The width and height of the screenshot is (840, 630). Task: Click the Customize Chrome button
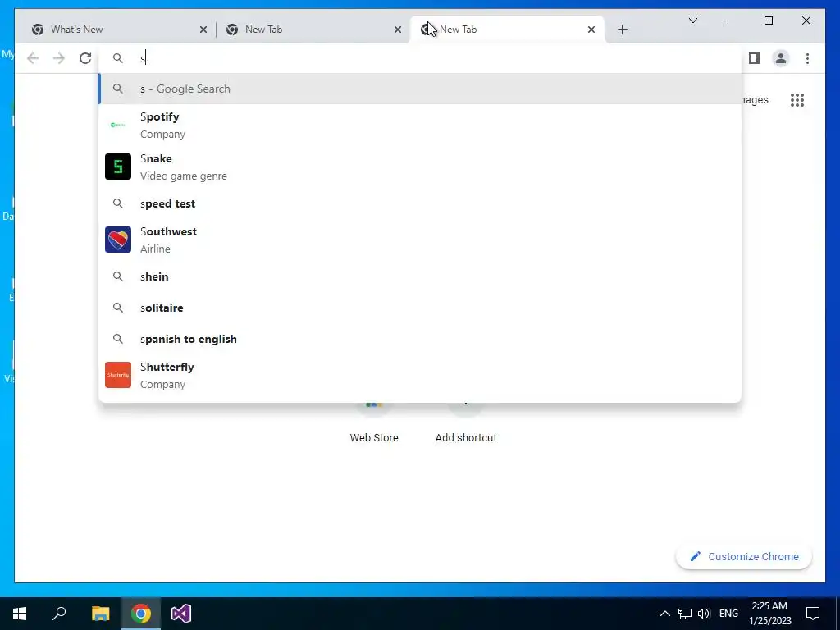click(744, 557)
